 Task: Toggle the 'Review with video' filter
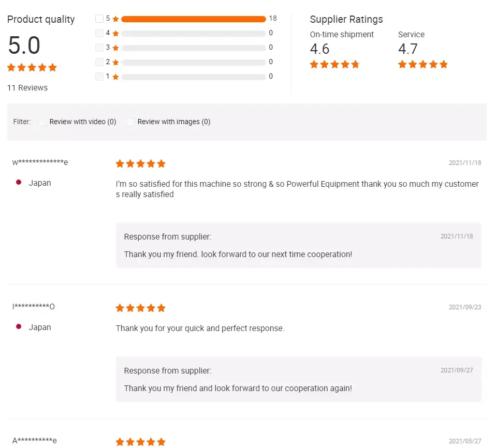click(x=43, y=122)
